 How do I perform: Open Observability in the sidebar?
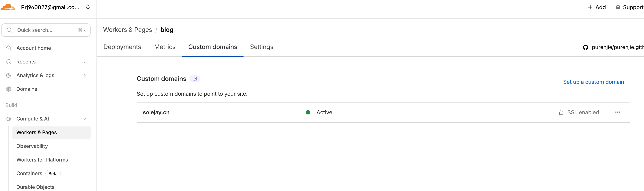[x=32, y=146]
